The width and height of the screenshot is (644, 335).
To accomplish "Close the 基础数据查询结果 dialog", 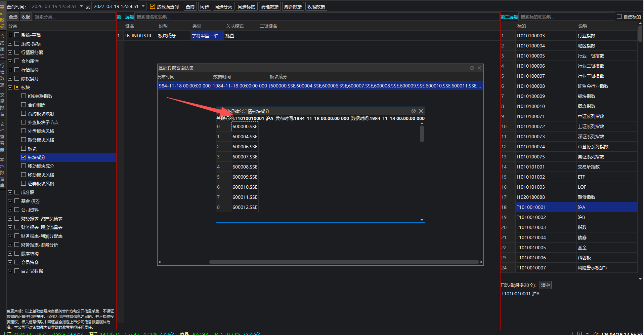I will [479, 68].
